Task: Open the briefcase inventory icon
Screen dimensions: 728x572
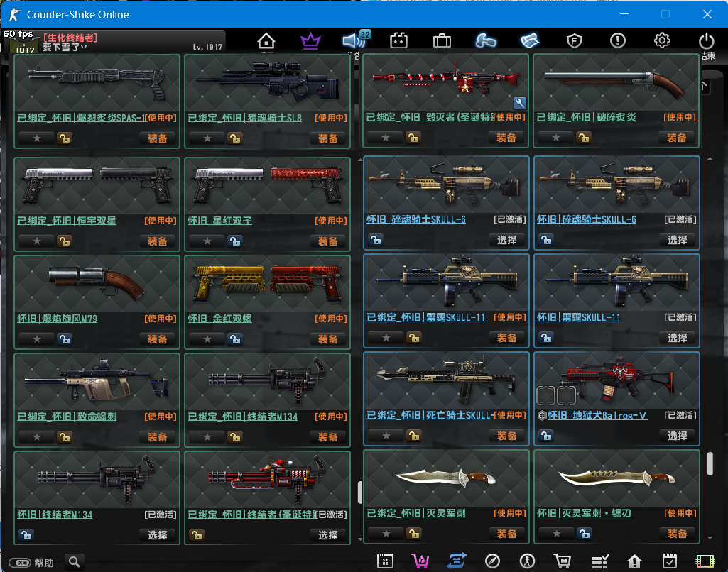Action: pos(442,41)
